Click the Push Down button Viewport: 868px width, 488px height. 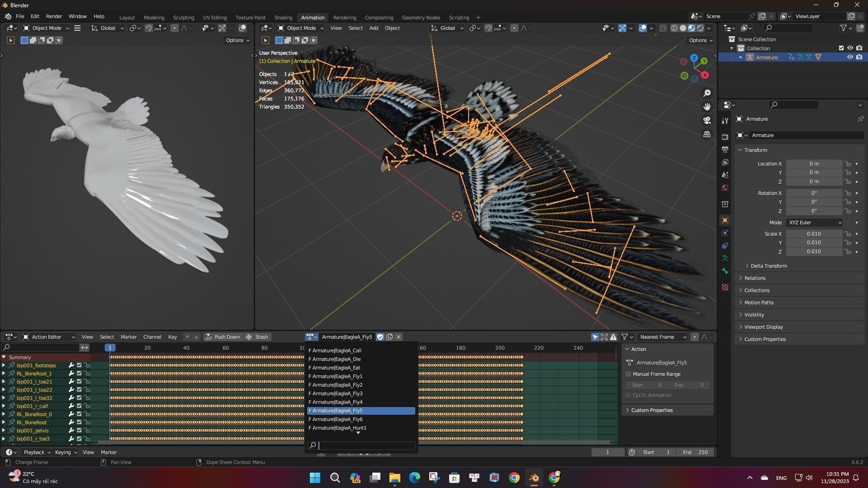[x=223, y=337]
